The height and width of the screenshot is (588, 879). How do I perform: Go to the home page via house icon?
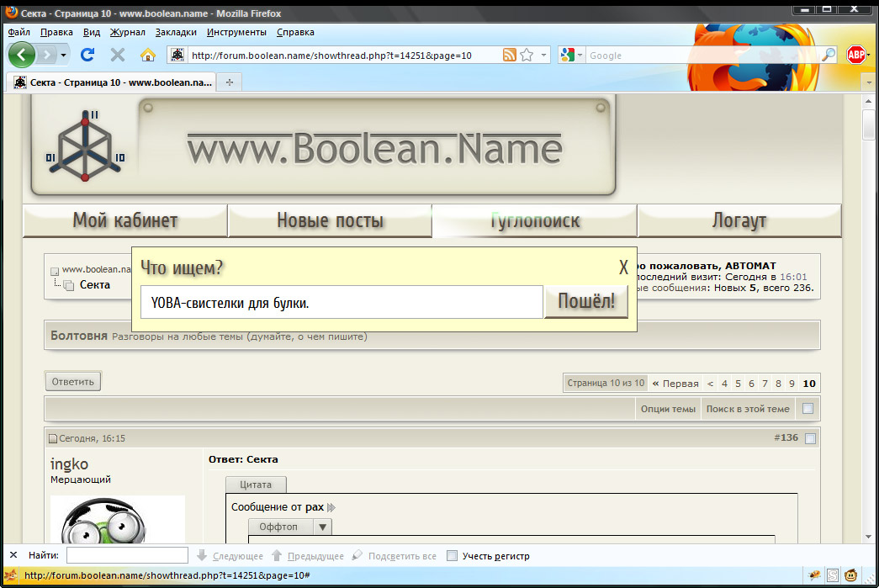(148, 55)
